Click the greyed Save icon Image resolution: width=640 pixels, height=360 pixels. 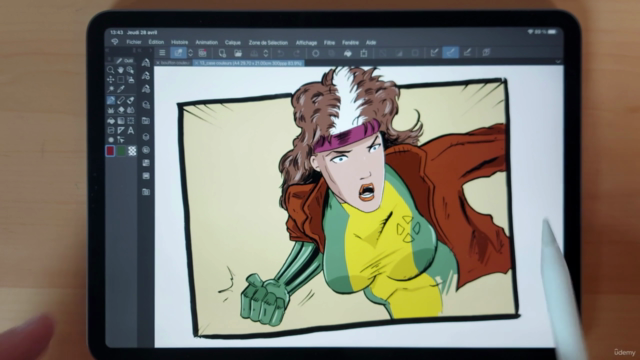click(x=254, y=53)
